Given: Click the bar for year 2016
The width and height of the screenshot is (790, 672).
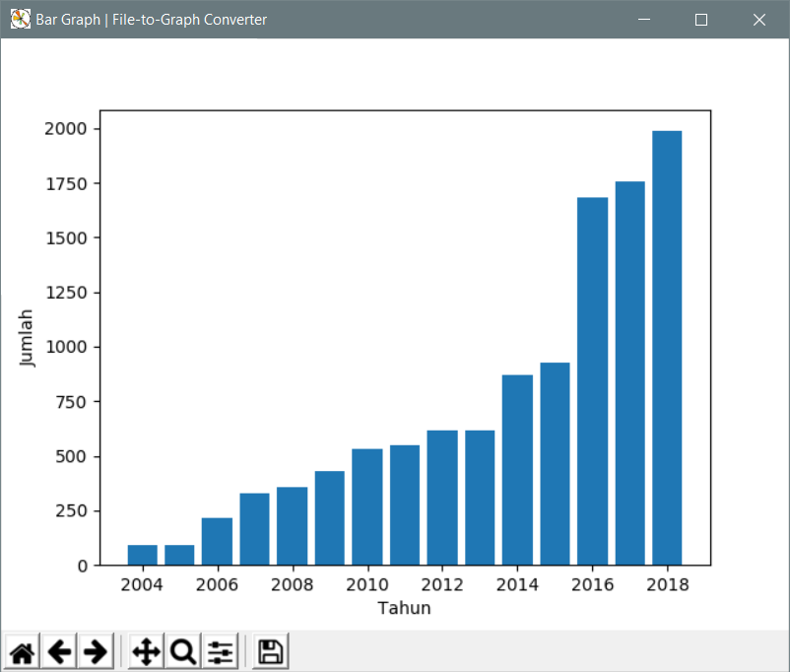Looking at the screenshot, I should [593, 381].
